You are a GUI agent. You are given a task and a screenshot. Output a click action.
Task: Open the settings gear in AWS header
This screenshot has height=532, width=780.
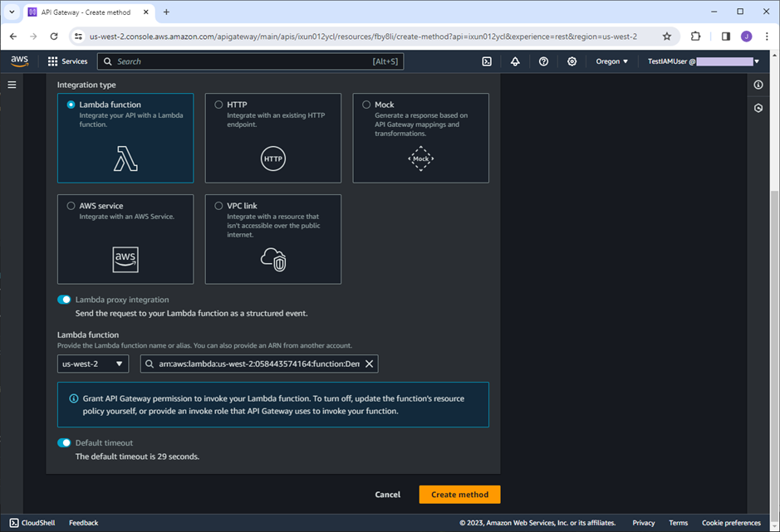tap(572, 61)
